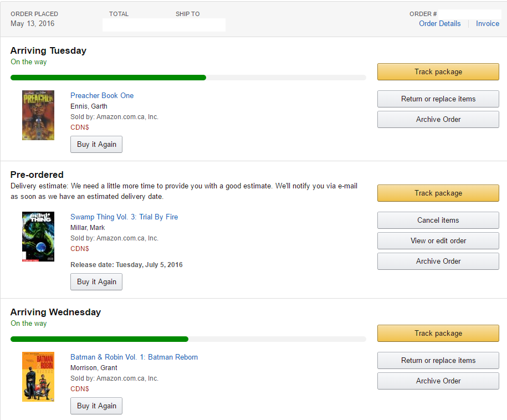
Task: Open Preacher Book One title link
Action: [102, 95]
